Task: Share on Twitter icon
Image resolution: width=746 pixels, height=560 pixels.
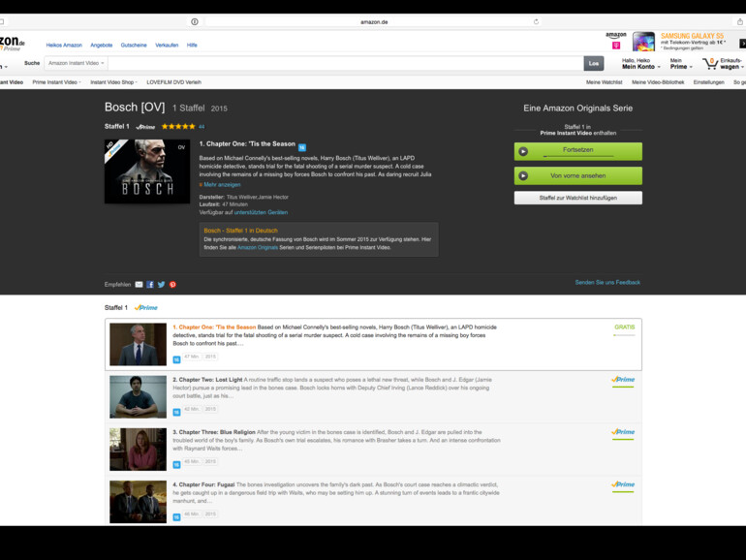Action: 161,285
